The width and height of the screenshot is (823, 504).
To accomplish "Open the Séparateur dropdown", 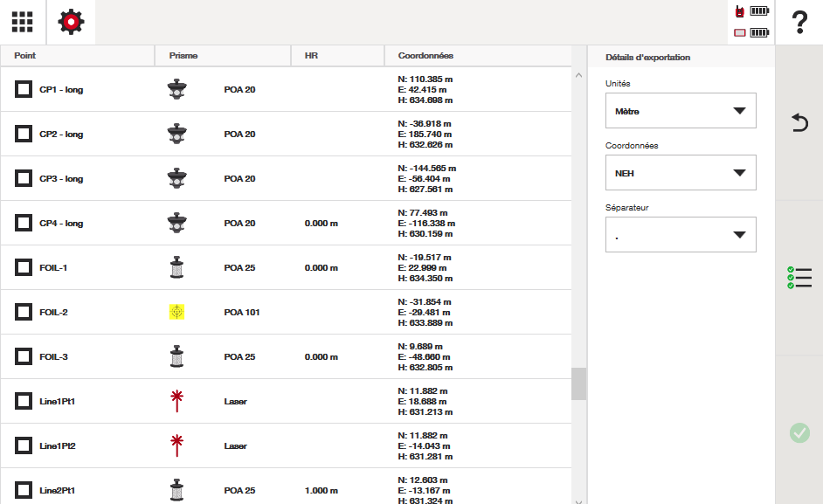I will (681, 235).
